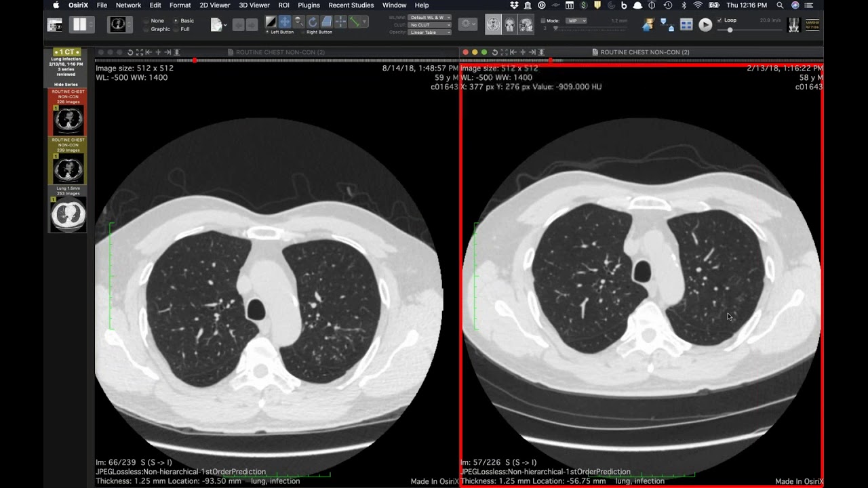This screenshot has width=868, height=488.
Task: Open the File menu
Action: pyautogui.click(x=102, y=5)
